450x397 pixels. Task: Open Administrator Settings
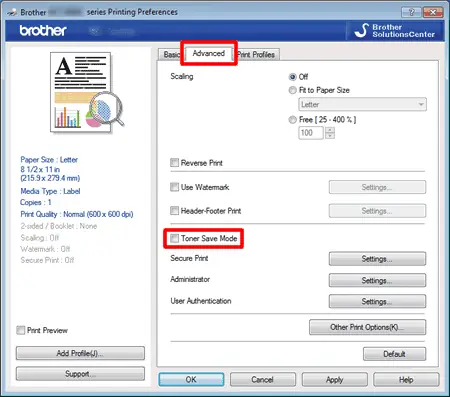click(377, 280)
